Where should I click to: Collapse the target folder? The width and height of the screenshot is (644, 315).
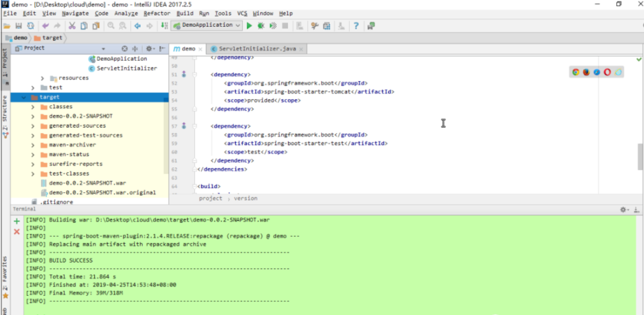click(24, 97)
